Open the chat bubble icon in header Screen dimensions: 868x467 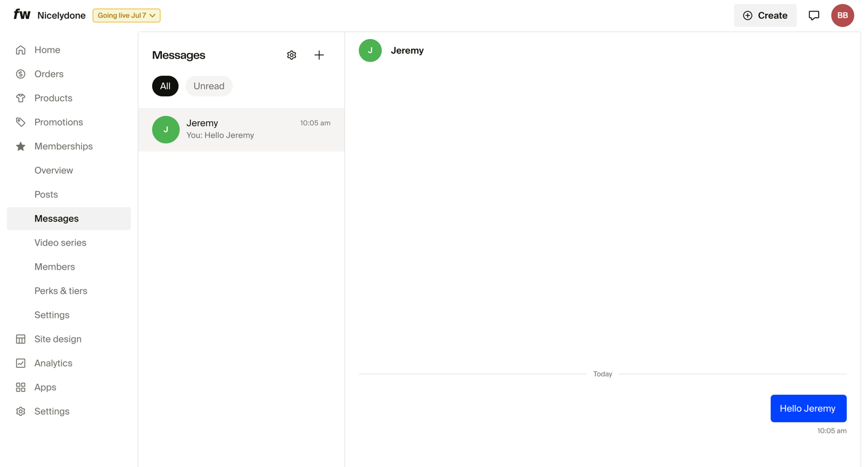pyautogui.click(x=814, y=15)
